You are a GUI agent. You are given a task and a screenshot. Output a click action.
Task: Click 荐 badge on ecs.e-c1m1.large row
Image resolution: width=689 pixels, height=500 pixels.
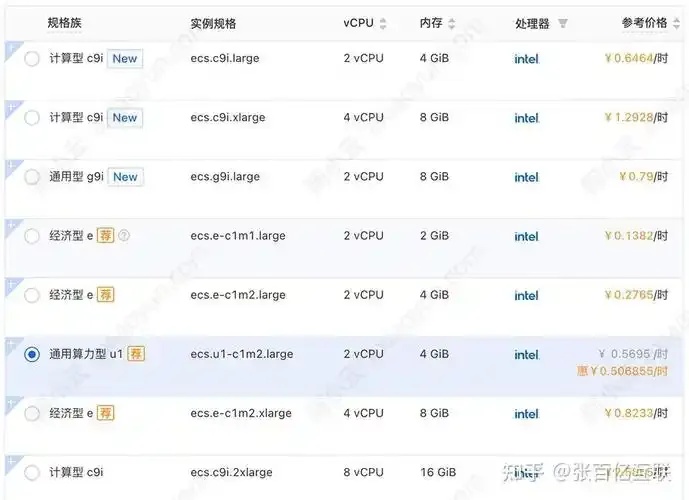[105, 236]
